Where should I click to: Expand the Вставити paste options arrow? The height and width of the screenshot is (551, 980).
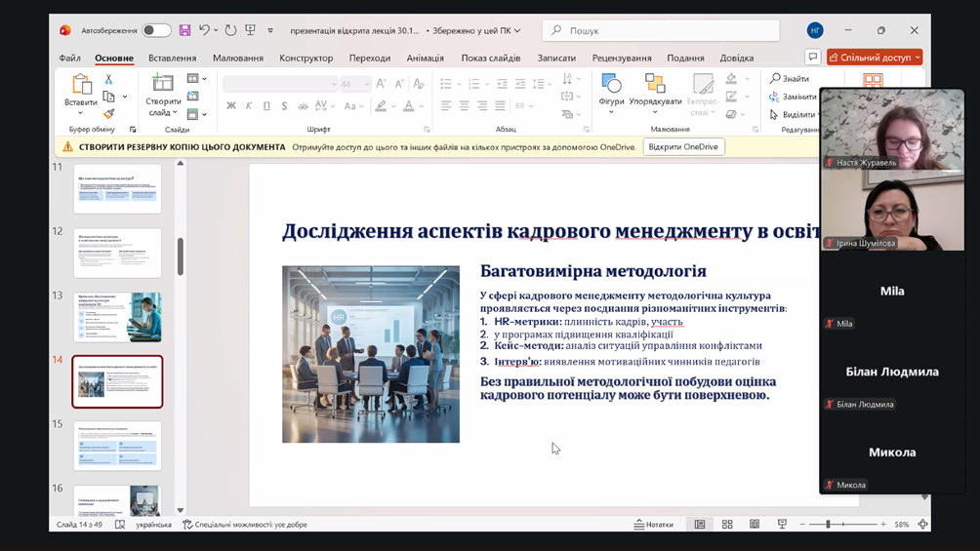81,114
